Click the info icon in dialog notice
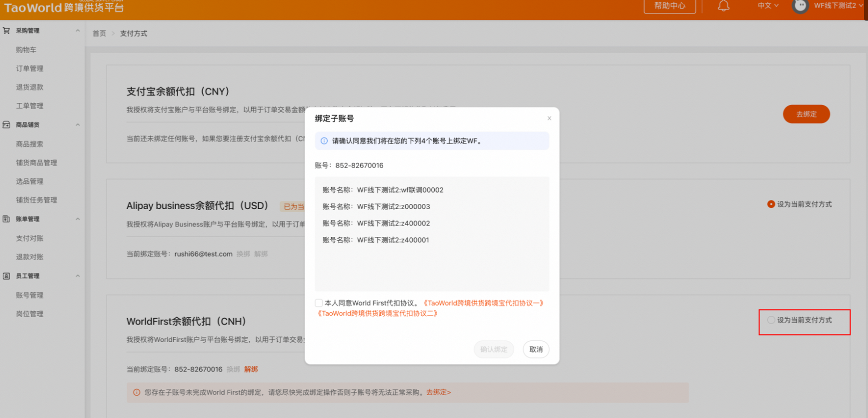Screen dimensions: 868x418 coord(324,141)
